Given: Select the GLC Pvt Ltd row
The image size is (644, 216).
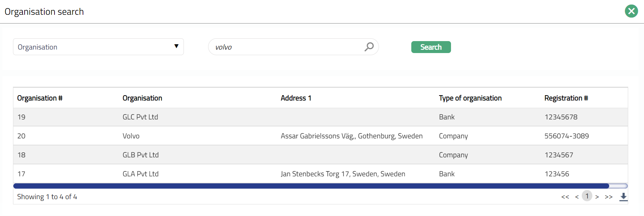Looking at the screenshot, I should point(140,117).
